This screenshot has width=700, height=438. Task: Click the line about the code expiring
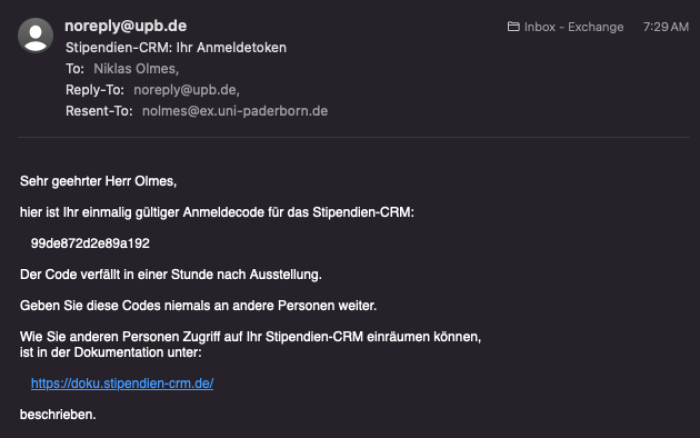pos(171,274)
